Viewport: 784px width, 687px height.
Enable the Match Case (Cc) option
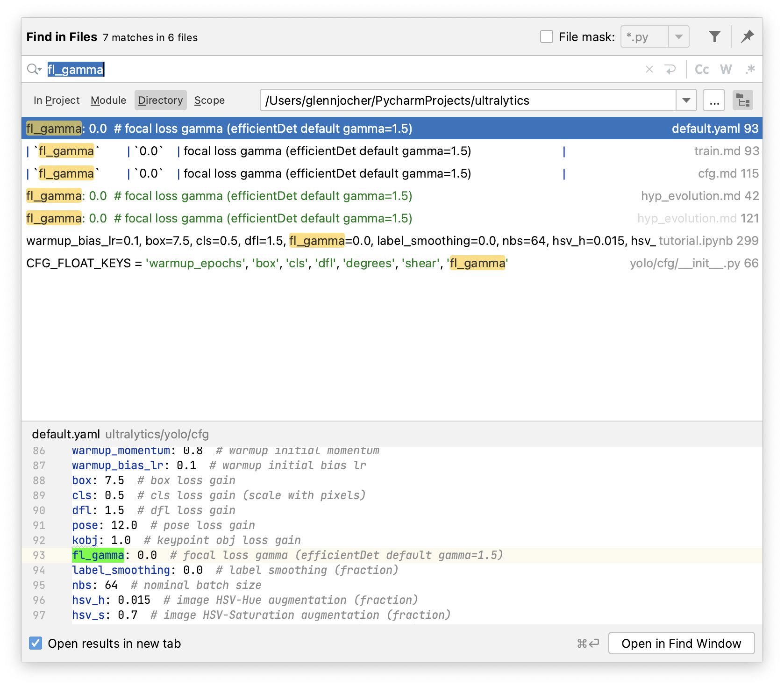(701, 69)
